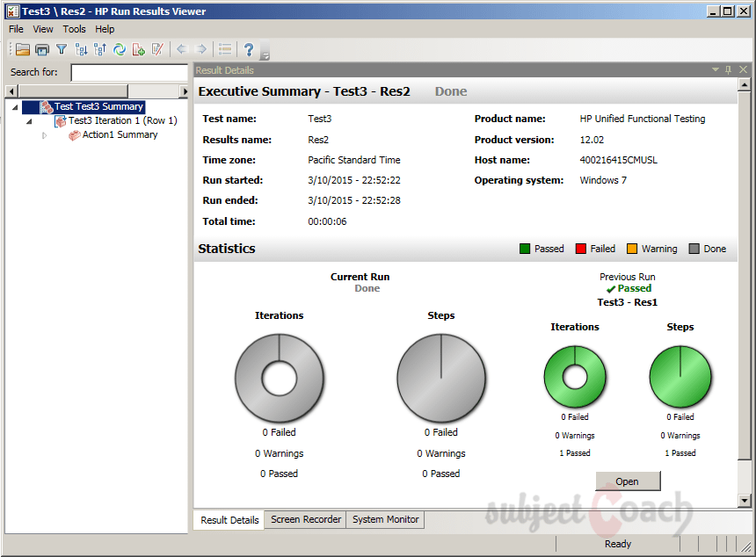This screenshot has width=756, height=557.
Task: Click the Collapse All tree icon
Action: point(100,49)
